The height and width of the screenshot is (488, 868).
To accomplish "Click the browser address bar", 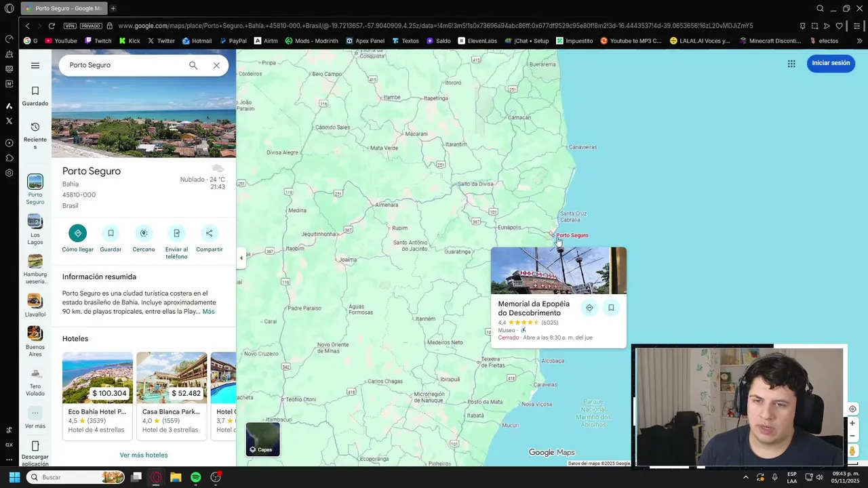I will pos(434,26).
